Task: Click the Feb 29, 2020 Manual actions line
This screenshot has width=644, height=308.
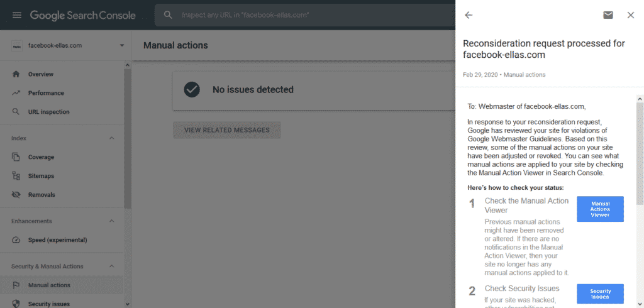Action: coord(504,75)
